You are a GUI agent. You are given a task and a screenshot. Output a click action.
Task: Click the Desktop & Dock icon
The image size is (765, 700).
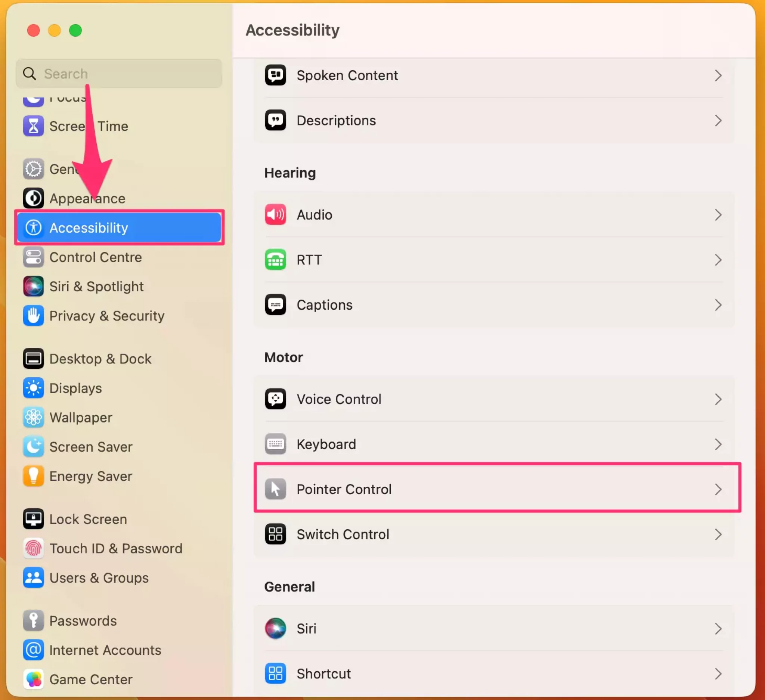coord(33,359)
